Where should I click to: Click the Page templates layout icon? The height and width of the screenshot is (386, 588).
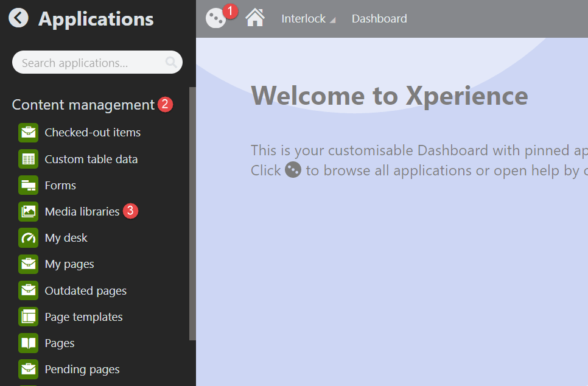pyautogui.click(x=29, y=317)
